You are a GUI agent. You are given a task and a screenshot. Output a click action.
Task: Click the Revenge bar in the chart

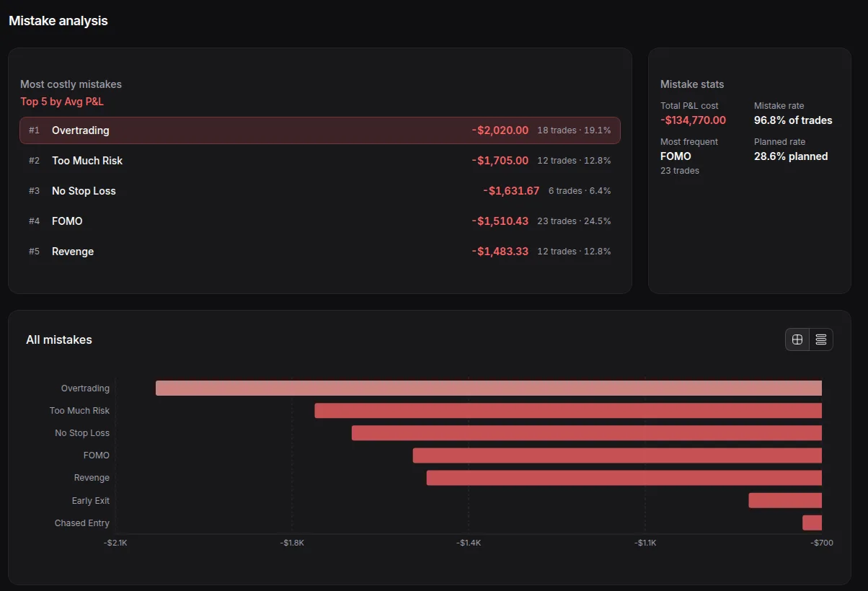(x=624, y=478)
